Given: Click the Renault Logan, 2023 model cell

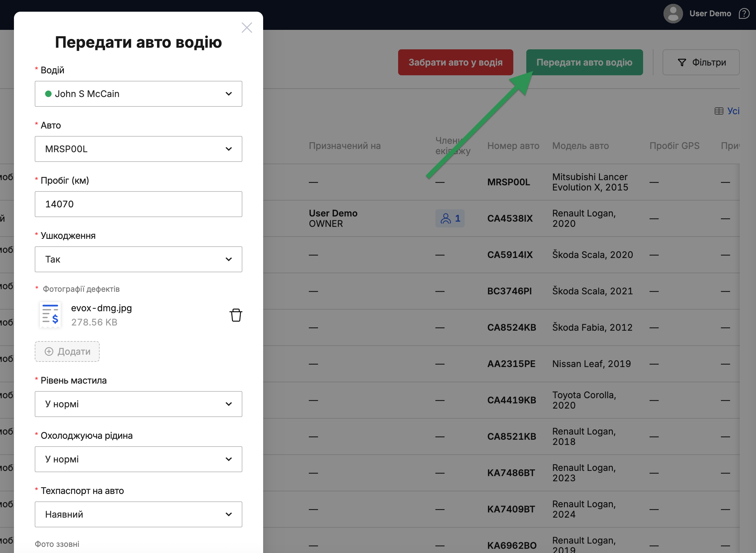Looking at the screenshot, I should pos(584,473).
